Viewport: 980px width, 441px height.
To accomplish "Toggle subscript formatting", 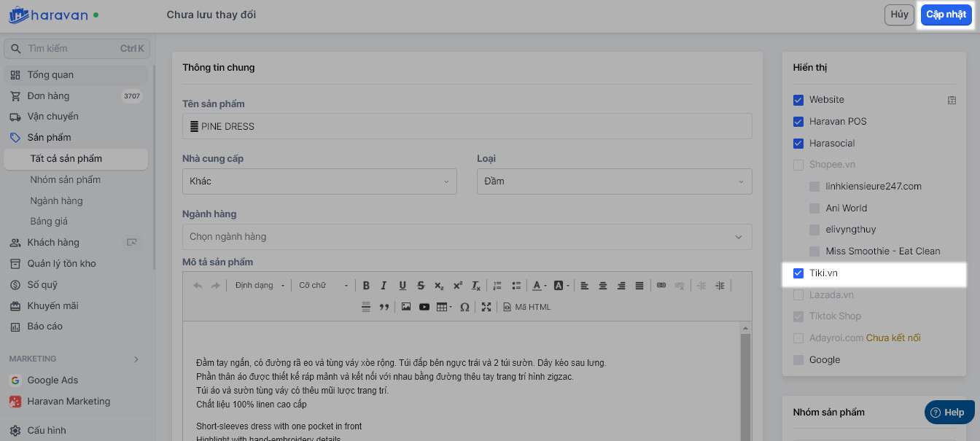I will [x=439, y=286].
